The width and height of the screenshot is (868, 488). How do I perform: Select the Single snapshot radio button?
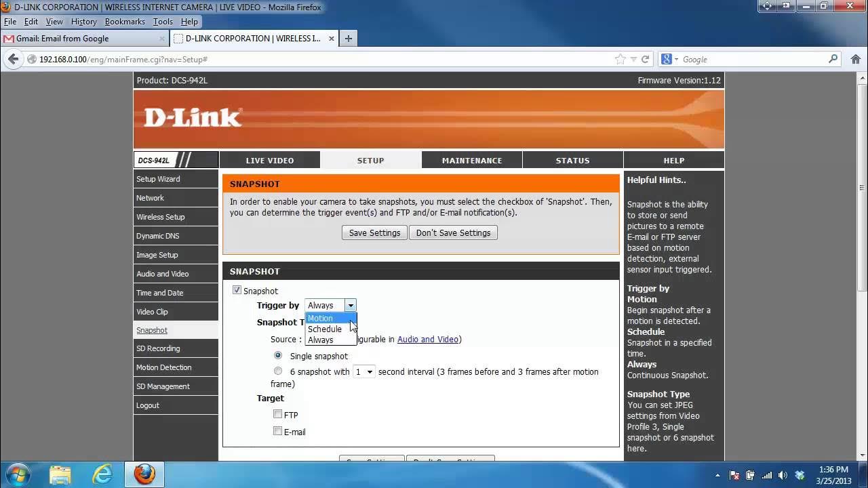[278, 355]
